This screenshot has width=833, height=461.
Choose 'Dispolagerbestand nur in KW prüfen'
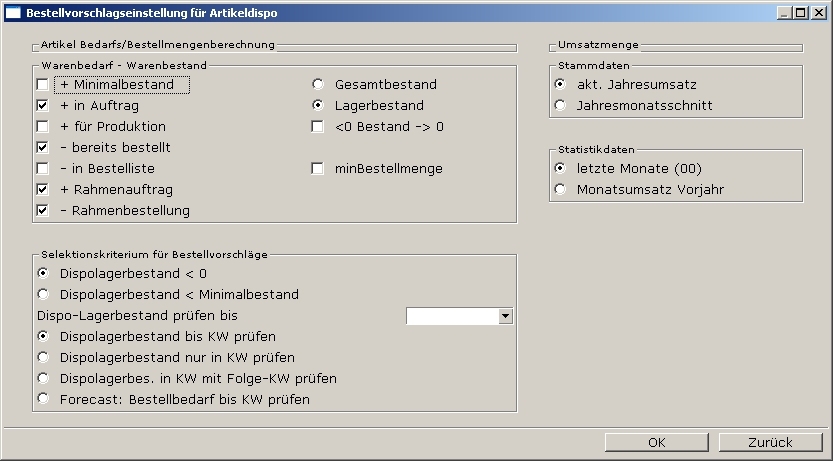pyautogui.click(x=43, y=357)
